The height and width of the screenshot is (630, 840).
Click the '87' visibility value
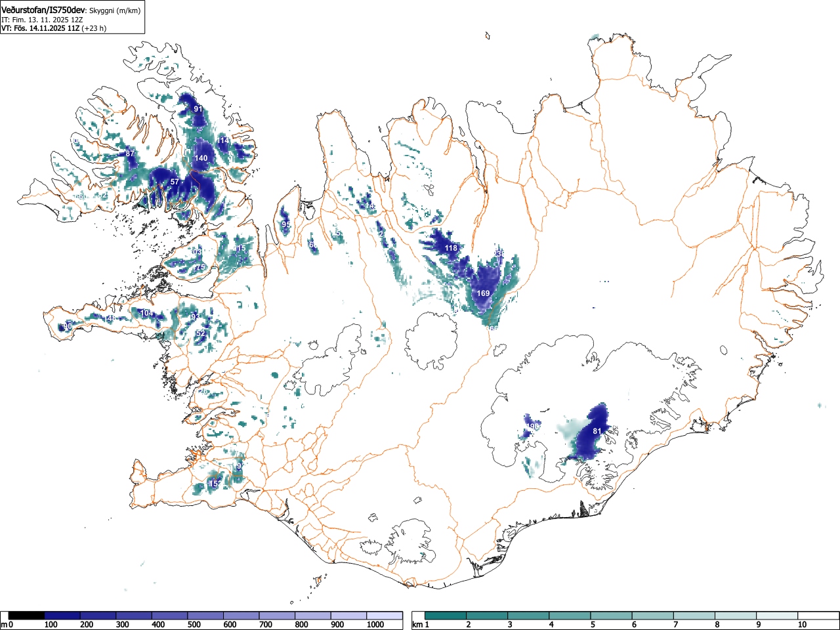[x=130, y=154]
